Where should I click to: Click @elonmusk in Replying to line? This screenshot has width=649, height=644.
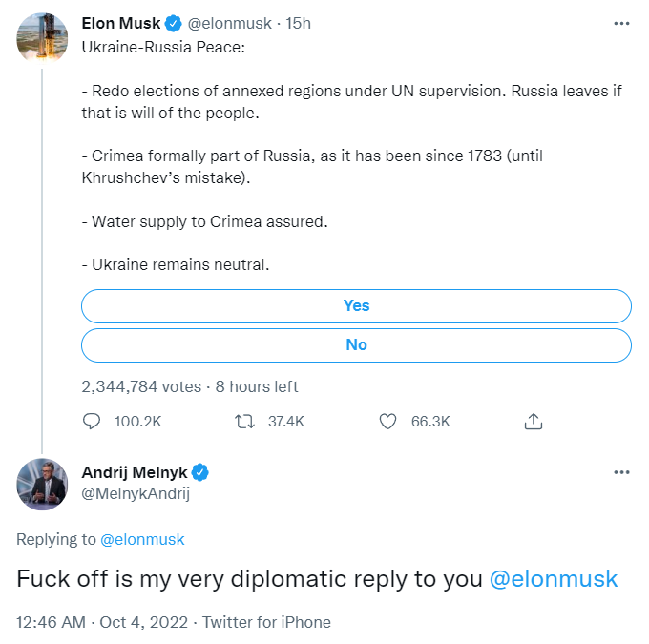(x=142, y=539)
